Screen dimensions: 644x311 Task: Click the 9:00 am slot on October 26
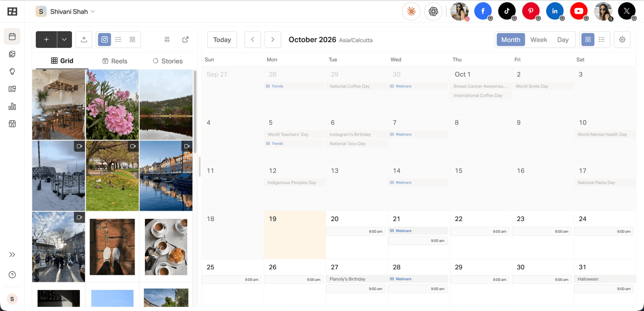pyautogui.click(x=294, y=280)
